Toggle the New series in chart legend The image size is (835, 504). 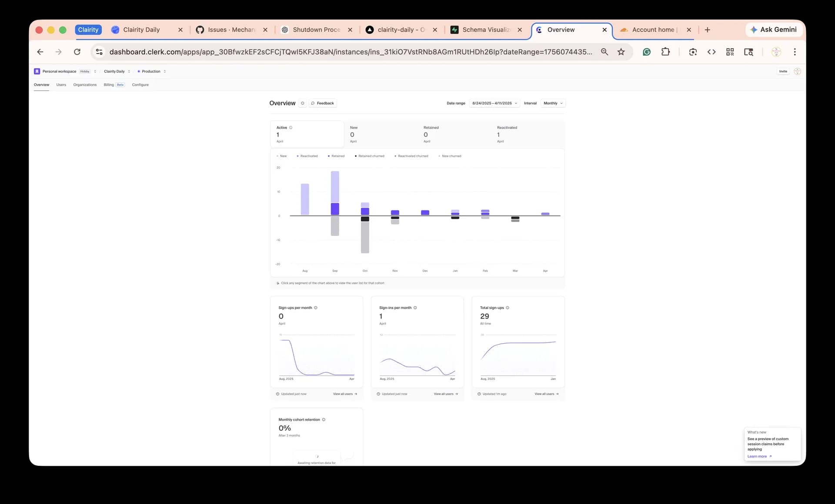click(x=282, y=156)
